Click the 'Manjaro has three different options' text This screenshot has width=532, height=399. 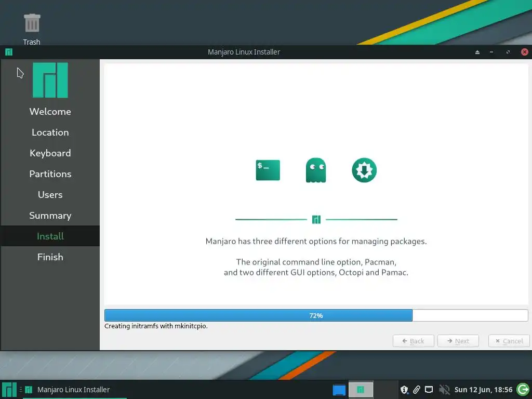coord(316,241)
